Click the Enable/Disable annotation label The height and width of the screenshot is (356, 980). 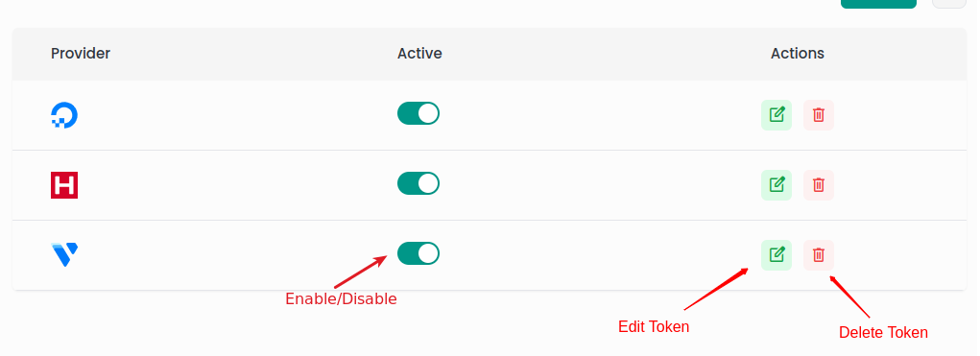tap(342, 299)
